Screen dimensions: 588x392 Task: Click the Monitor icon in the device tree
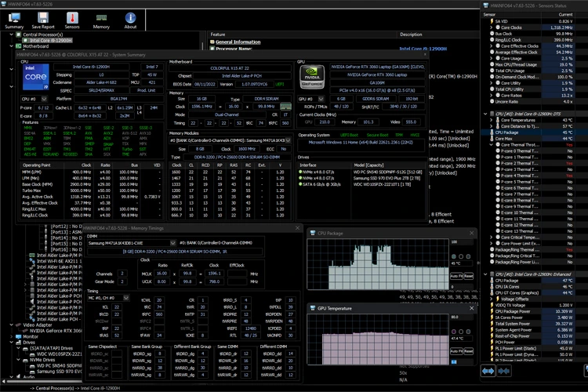[x=18, y=336]
